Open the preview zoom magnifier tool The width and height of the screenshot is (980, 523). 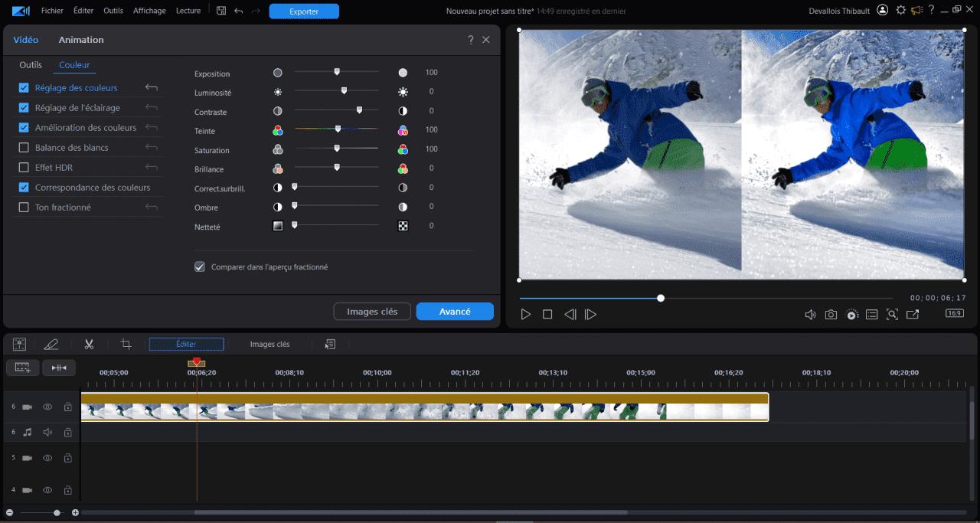pyautogui.click(x=892, y=314)
